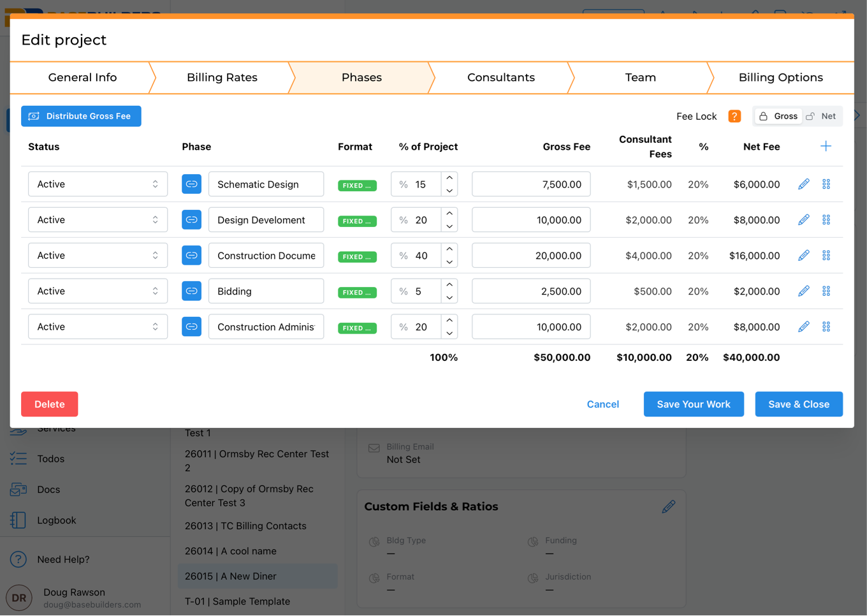Increase Construction Administration percent of project
867x616 pixels.
coord(449,321)
